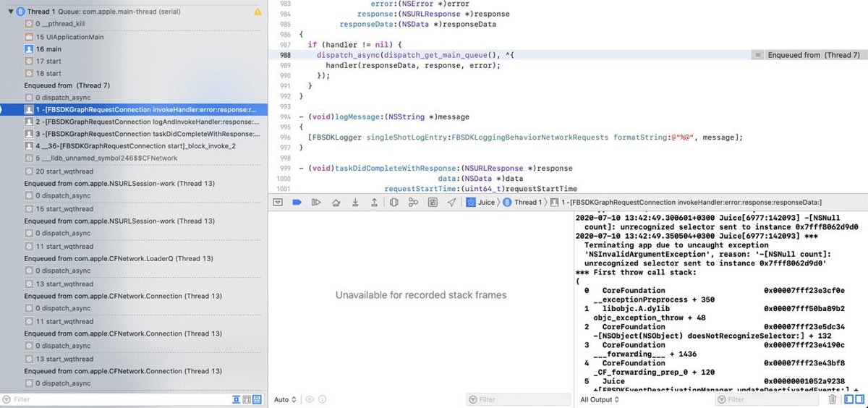Click Unavailable for recorded stack frames text
This screenshot has width=868, height=408.
420,295
